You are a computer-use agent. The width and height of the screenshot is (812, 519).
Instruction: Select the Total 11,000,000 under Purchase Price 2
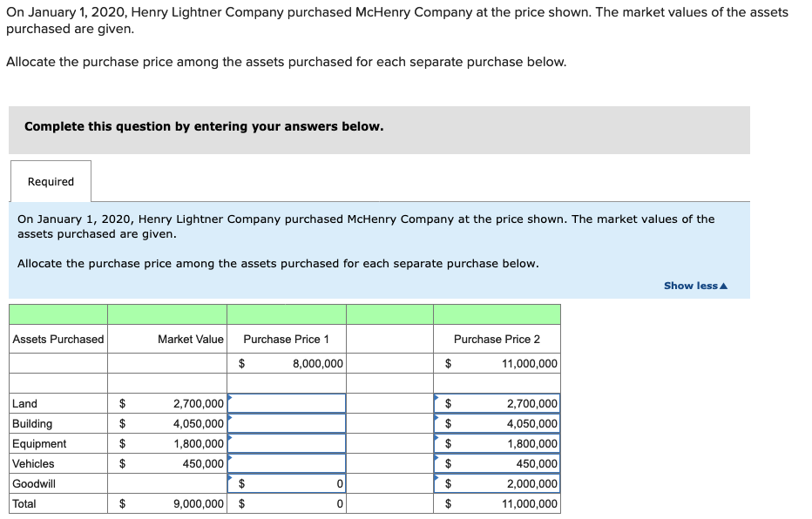[497, 503]
